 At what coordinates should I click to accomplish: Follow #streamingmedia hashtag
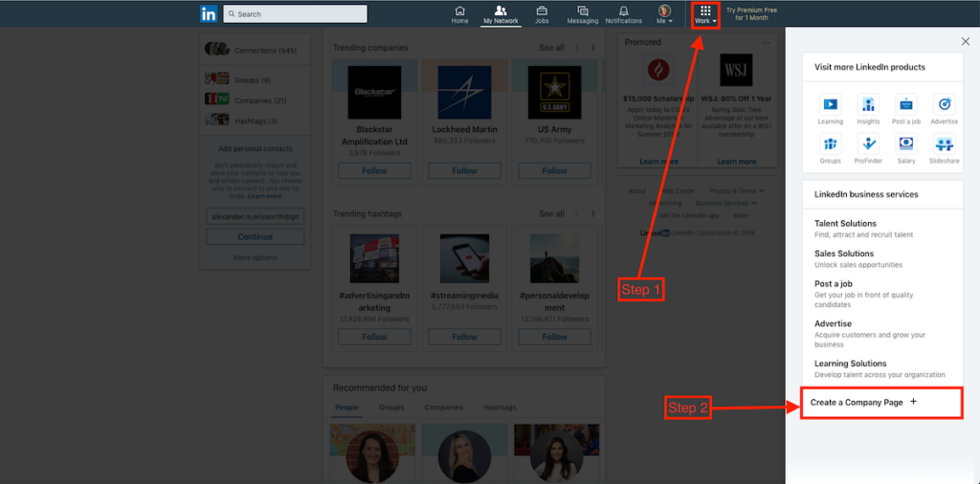click(x=464, y=337)
